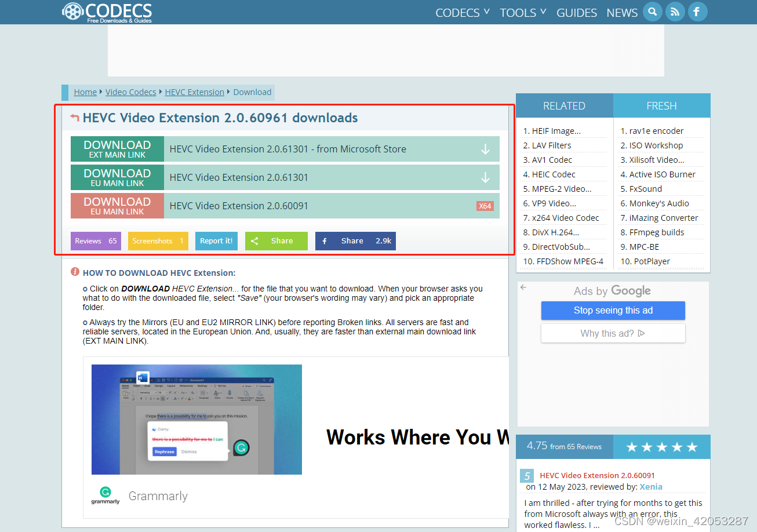Open MPC-BE fresh link

point(644,247)
